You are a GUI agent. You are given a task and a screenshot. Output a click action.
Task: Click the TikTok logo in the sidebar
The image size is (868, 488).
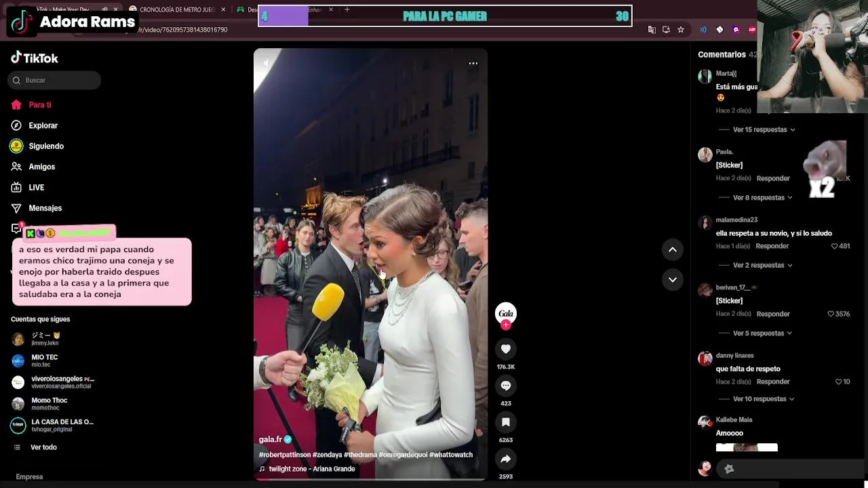coord(35,58)
